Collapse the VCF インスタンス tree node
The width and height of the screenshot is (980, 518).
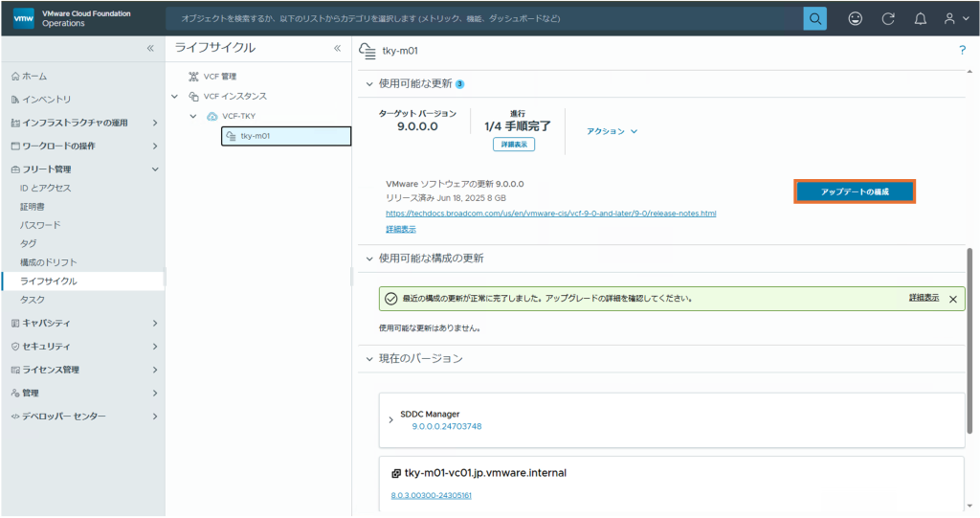175,97
